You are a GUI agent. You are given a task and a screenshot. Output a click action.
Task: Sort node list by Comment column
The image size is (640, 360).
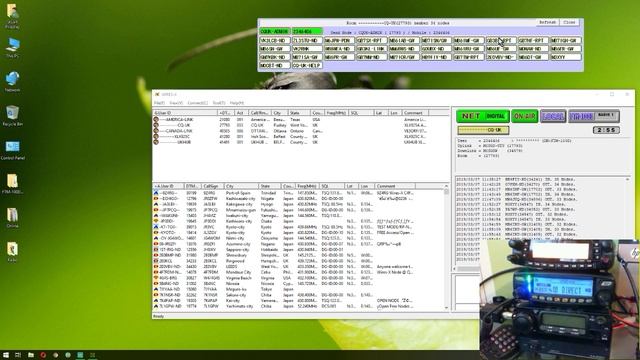(x=395, y=186)
